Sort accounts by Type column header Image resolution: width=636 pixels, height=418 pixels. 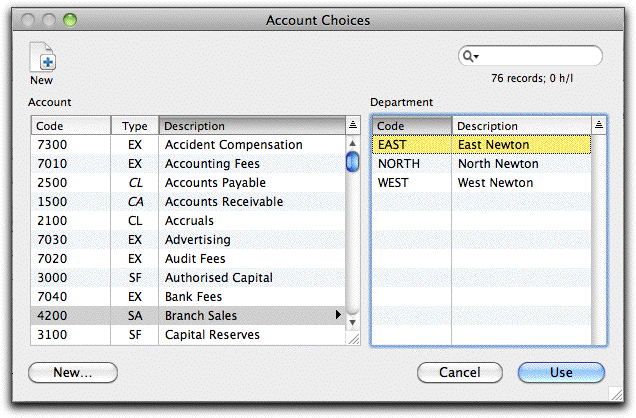(x=135, y=126)
